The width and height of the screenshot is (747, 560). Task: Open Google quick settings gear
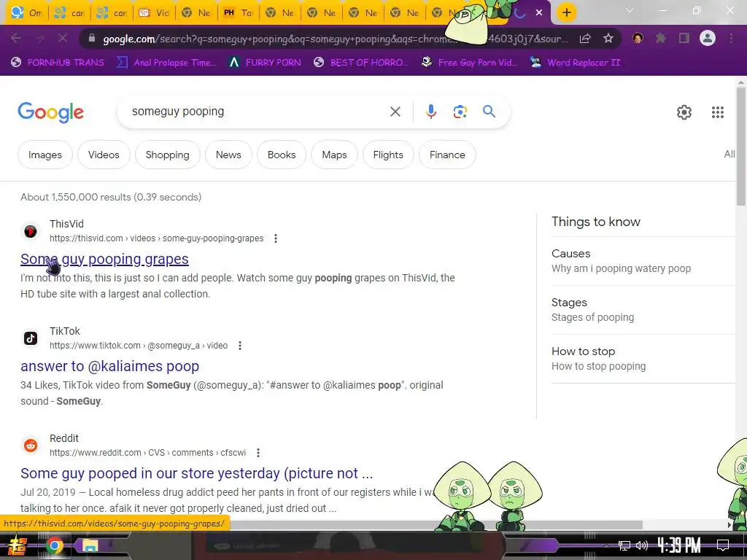(x=684, y=112)
